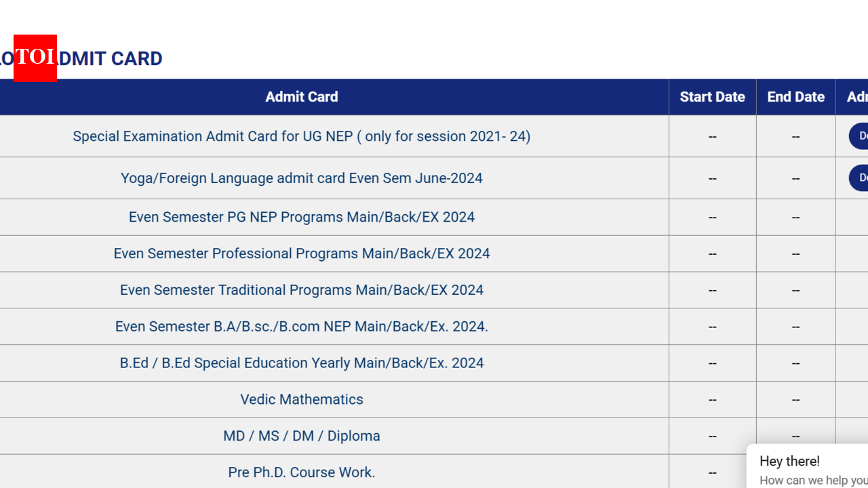Open MD / MS / DM / Diploma entry

(301, 436)
